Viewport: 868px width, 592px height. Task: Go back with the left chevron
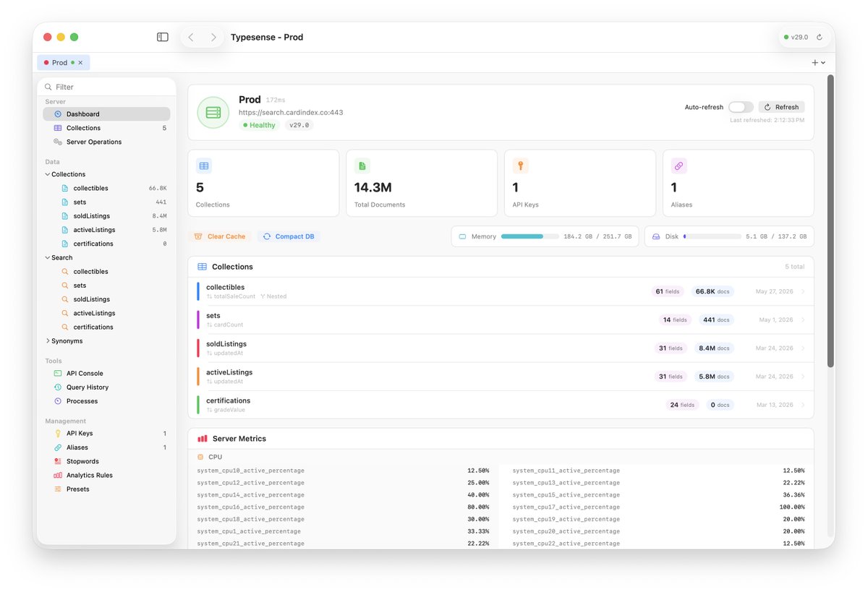(191, 37)
